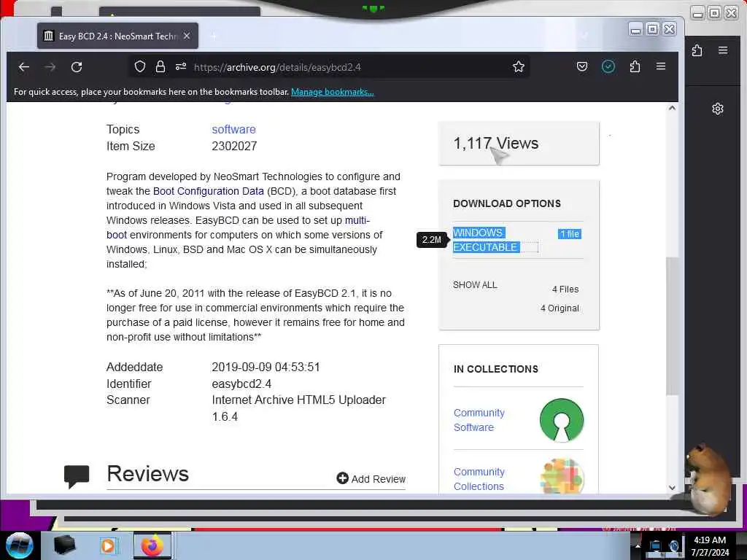This screenshot has width=747, height=560.
Task: Click the network tray icon
Action: coord(656,546)
